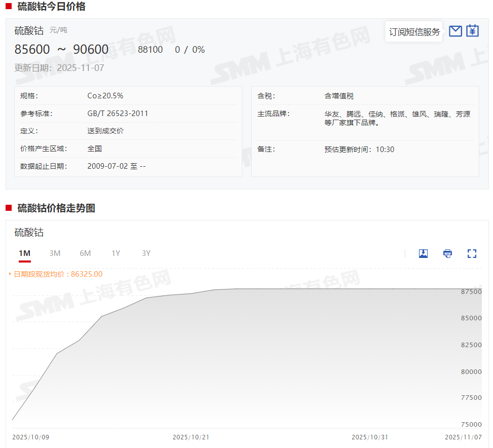This screenshot has height=448, width=493.
Task: Click the 87500 y-axis value label
Action: pos(471,292)
